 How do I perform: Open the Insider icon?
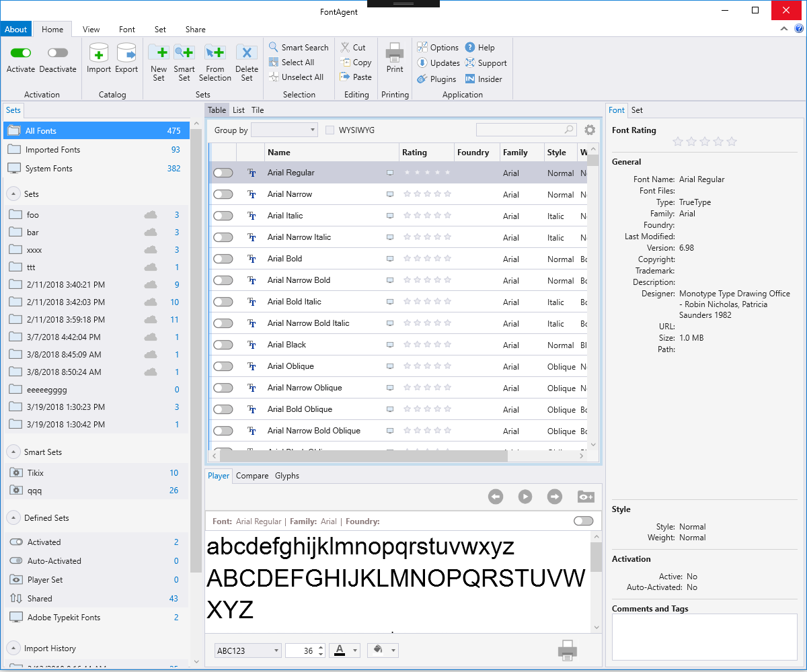(x=470, y=79)
